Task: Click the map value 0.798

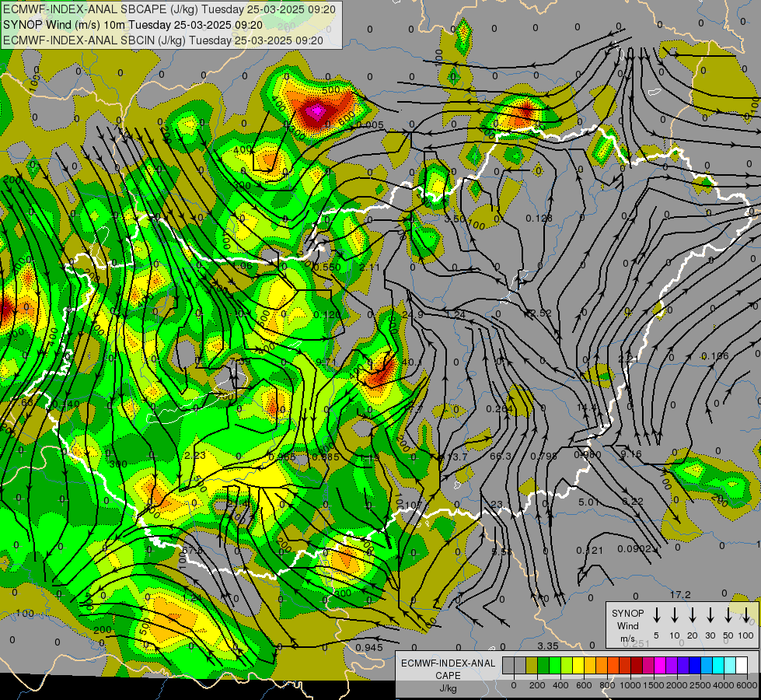Action: click(x=543, y=456)
